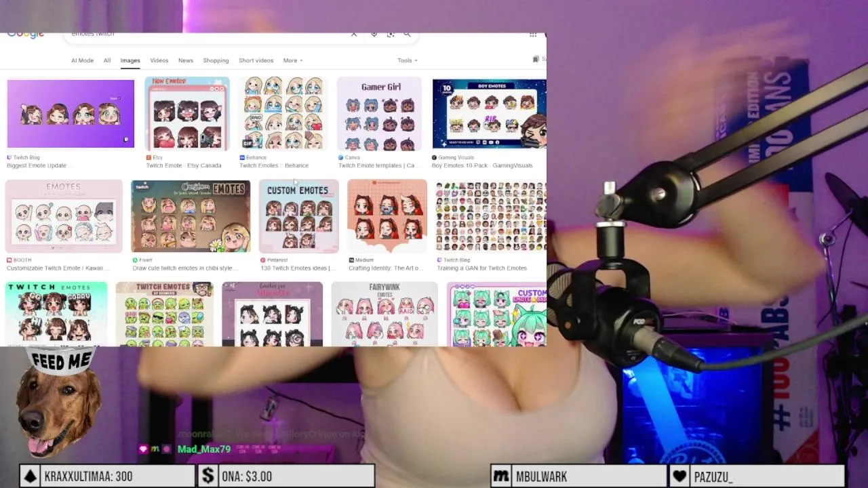Click the KRAXXULTIMAA: 300 text

tap(88, 476)
